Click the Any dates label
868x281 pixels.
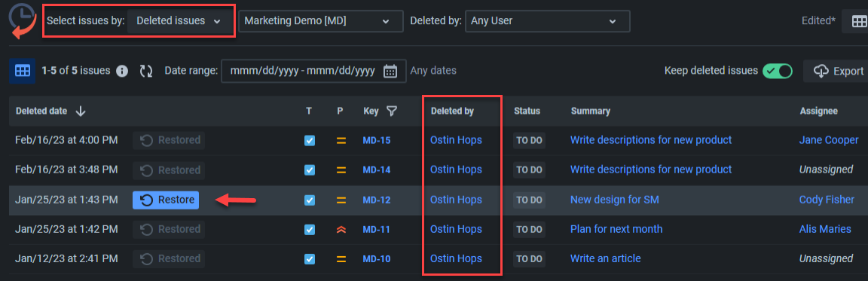coord(433,71)
